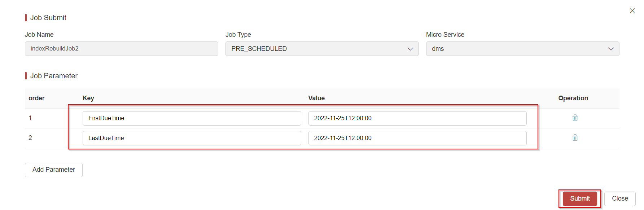Click the Job Parameter section heading

tap(54, 76)
